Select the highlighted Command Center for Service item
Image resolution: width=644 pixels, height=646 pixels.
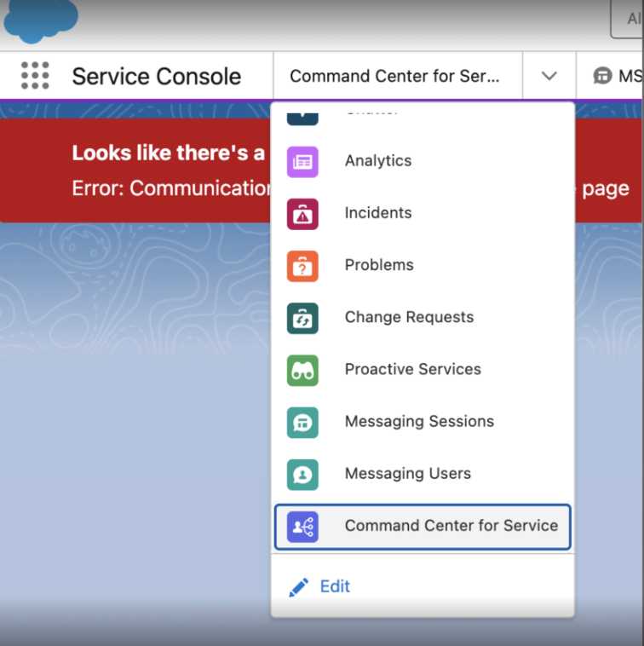tap(423, 527)
